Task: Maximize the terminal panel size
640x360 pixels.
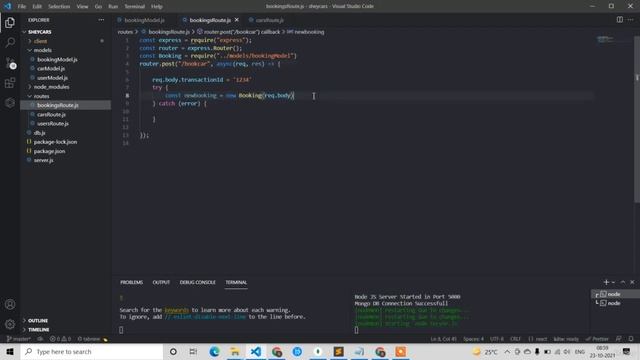Action: point(623,282)
